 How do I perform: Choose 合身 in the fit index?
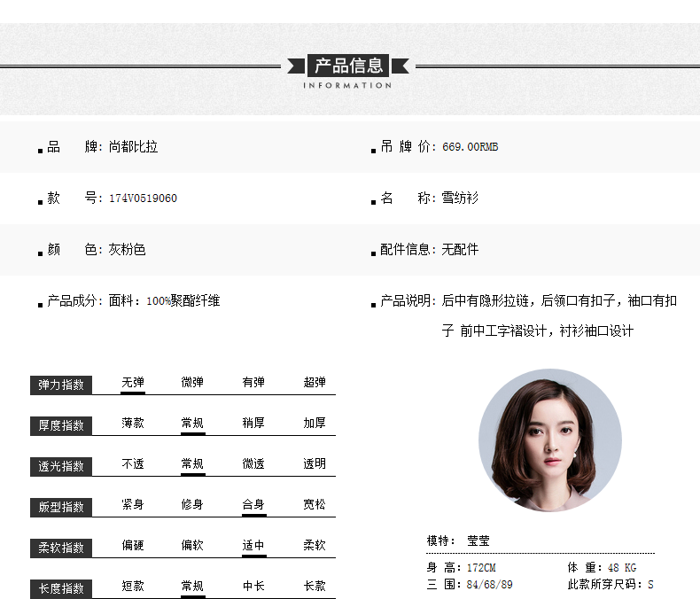[x=253, y=505]
